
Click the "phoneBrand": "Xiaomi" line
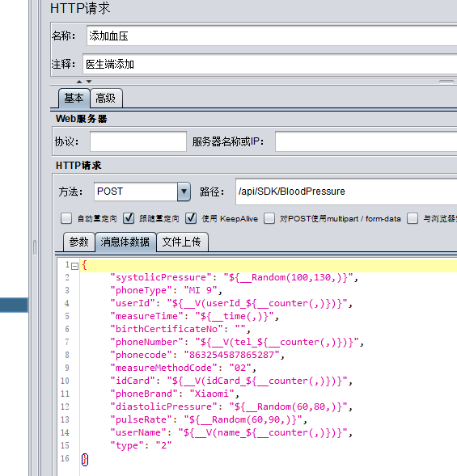coord(175,394)
